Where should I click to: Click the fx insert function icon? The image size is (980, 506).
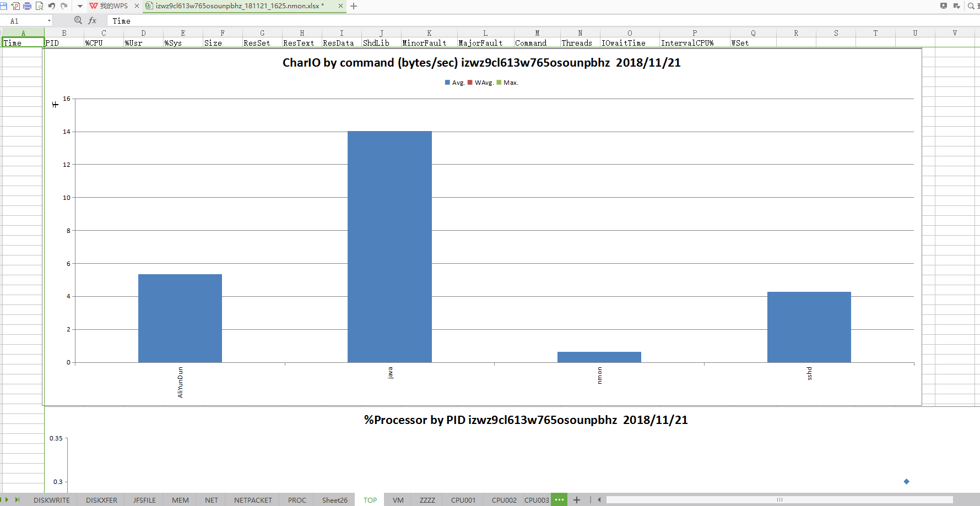tap(93, 20)
